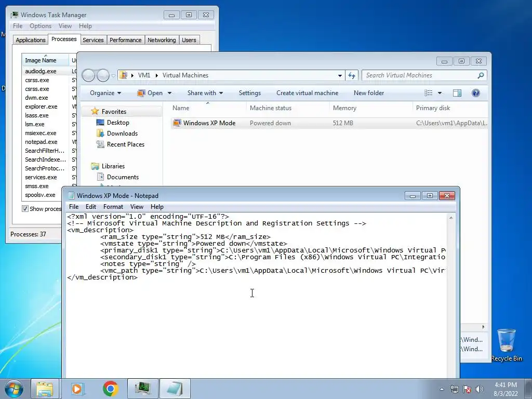Select the audiodg.exe process row
The height and width of the screenshot is (399, 532).
48,71
